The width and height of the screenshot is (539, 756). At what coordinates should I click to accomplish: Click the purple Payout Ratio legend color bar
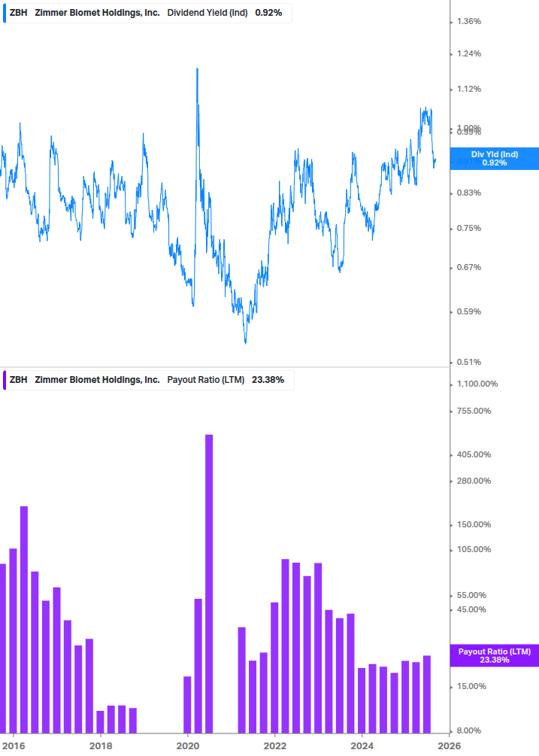(5, 380)
